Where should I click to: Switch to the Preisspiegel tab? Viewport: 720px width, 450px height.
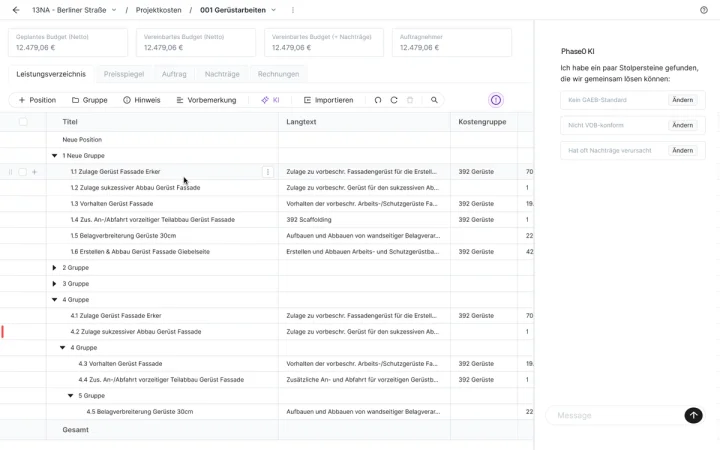coord(124,74)
